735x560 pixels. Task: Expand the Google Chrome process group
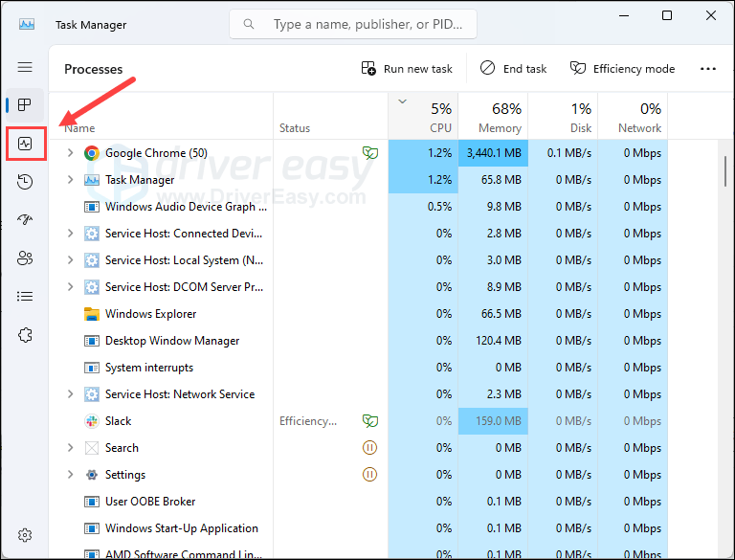[70, 153]
